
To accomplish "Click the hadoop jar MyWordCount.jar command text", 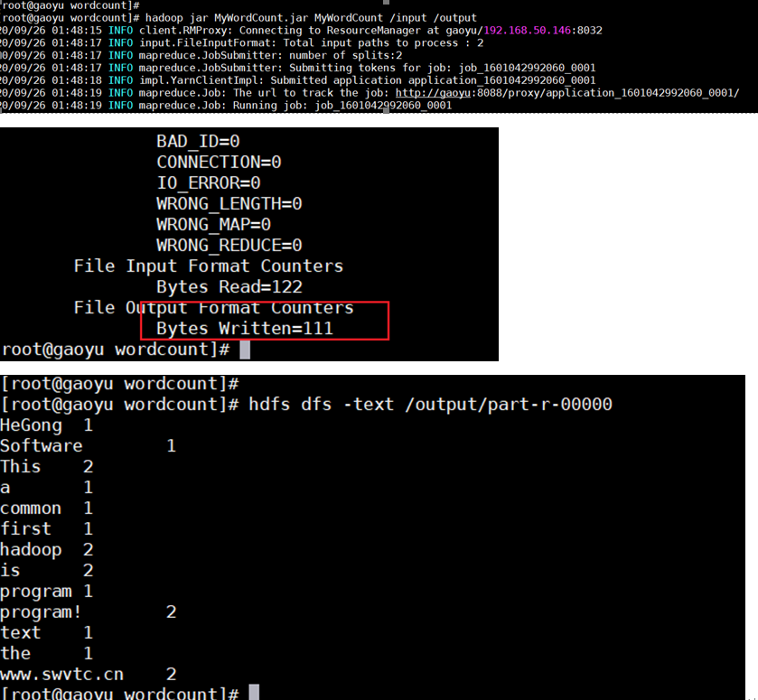I will click(311, 18).
